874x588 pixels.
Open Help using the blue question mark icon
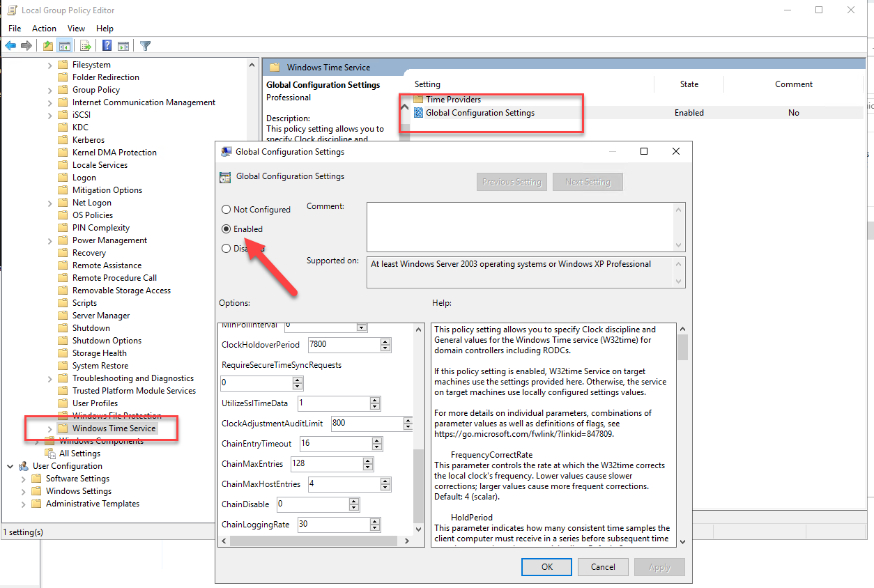[x=107, y=46]
